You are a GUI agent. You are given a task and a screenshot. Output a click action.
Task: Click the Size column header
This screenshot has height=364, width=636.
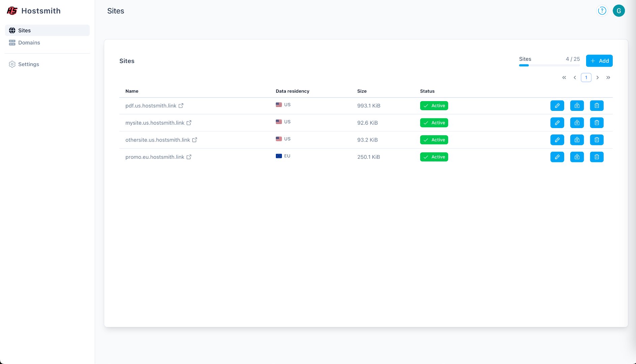pyautogui.click(x=362, y=91)
